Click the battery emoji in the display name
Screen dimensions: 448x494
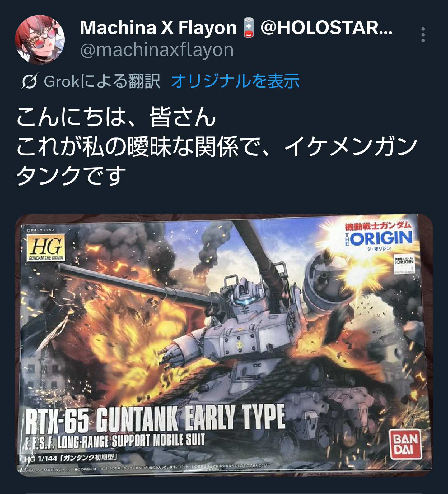[x=249, y=28]
